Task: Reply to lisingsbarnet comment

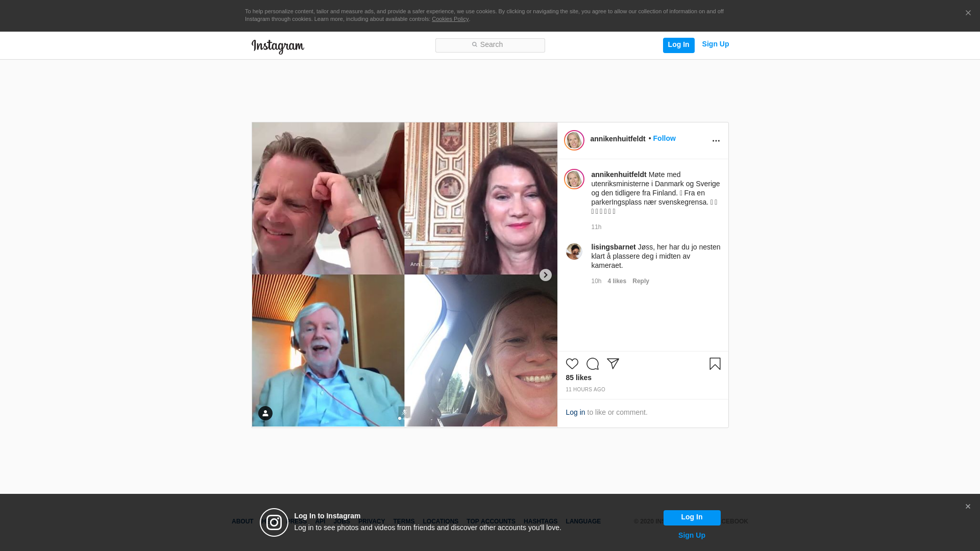Action: tap(641, 281)
